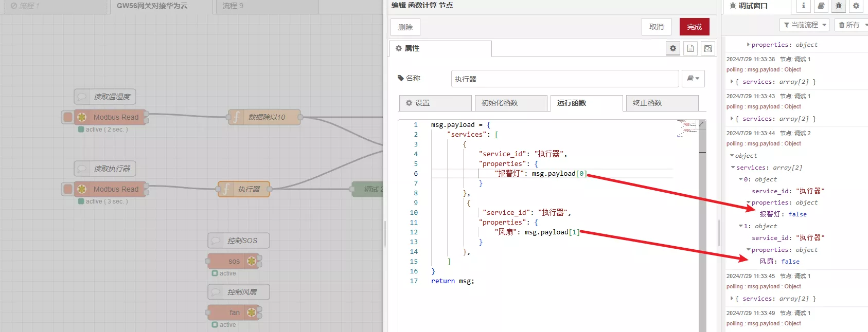Toggle the inject button of lower Modbus Read node
The height and width of the screenshot is (332, 868).
68,189
